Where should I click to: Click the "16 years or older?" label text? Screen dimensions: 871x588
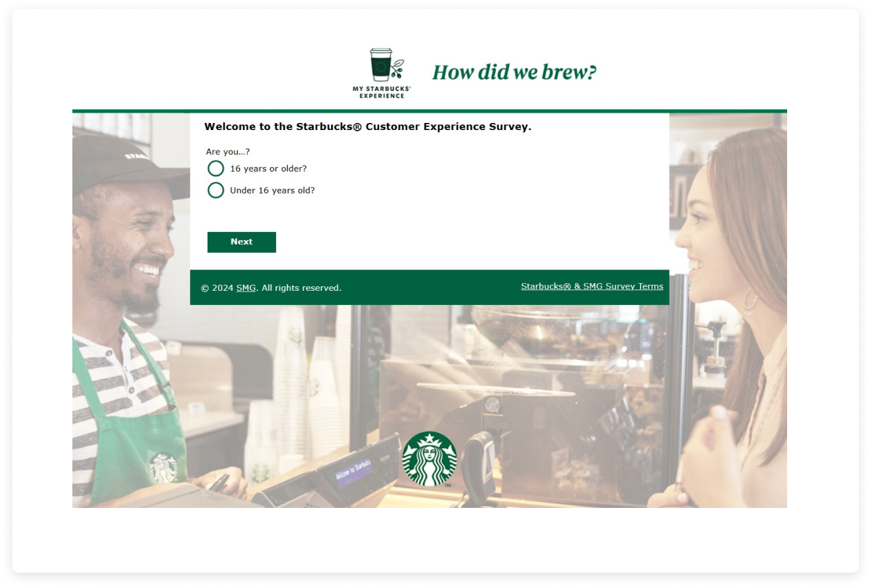click(268, 168)
